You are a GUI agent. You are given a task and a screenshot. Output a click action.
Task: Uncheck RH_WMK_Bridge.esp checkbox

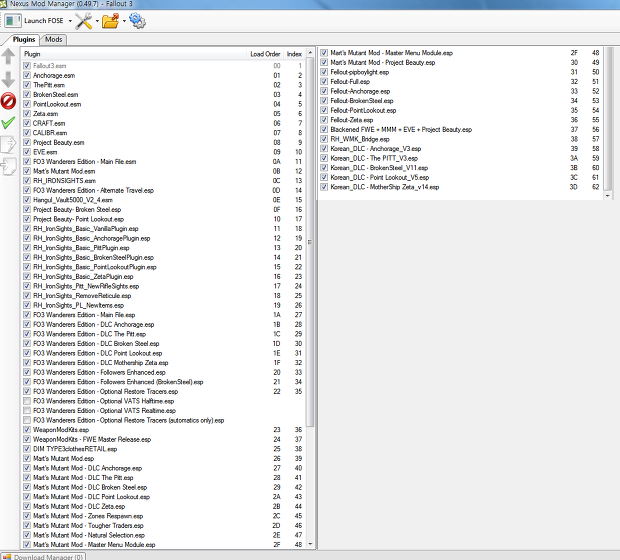click(324, 139)
